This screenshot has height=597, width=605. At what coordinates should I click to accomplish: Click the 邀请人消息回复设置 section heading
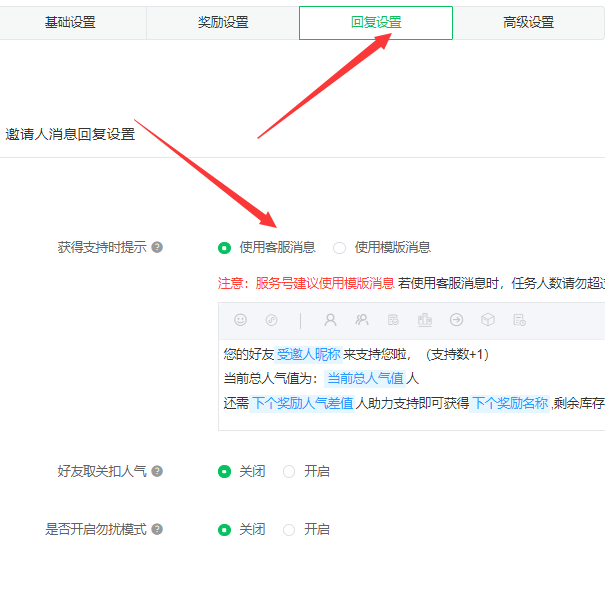click(x=70, y=134)
